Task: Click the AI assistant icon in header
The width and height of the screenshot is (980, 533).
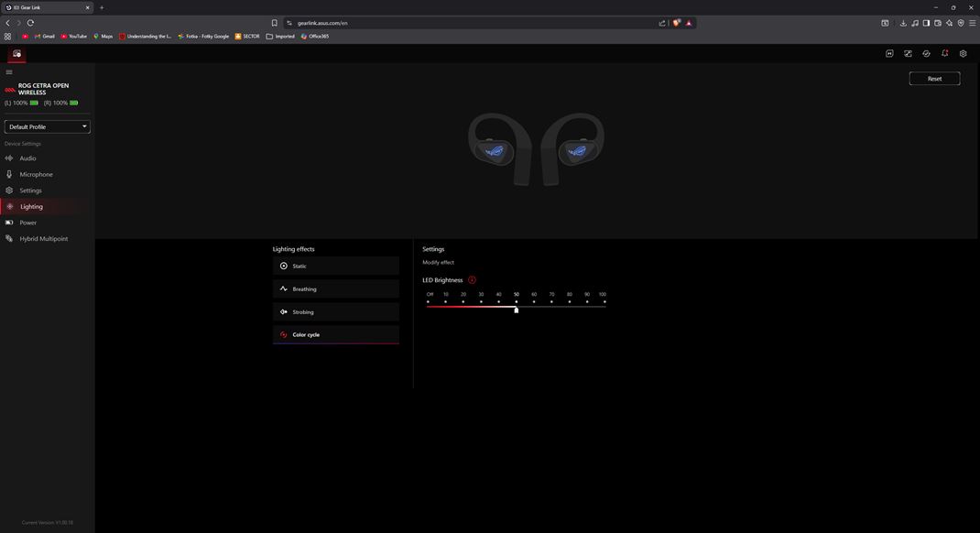Action: click(x=889, y=54)
